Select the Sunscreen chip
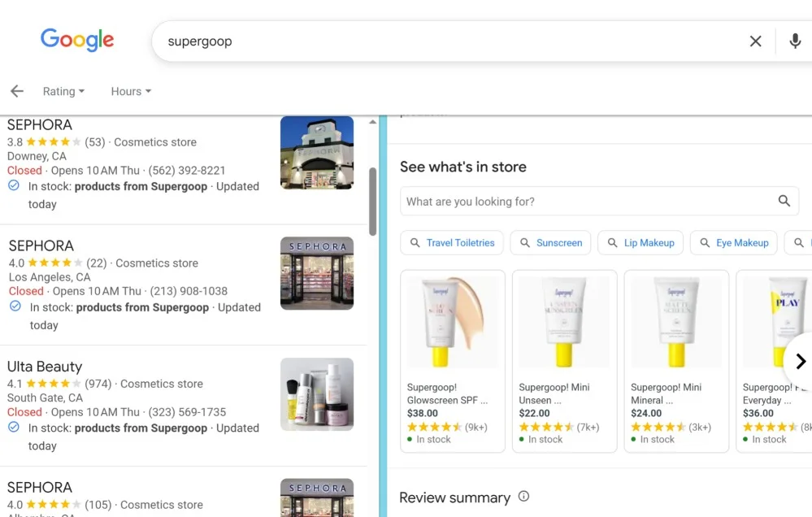The height and width of the screenshot is (517, 812). click(550, 242)
